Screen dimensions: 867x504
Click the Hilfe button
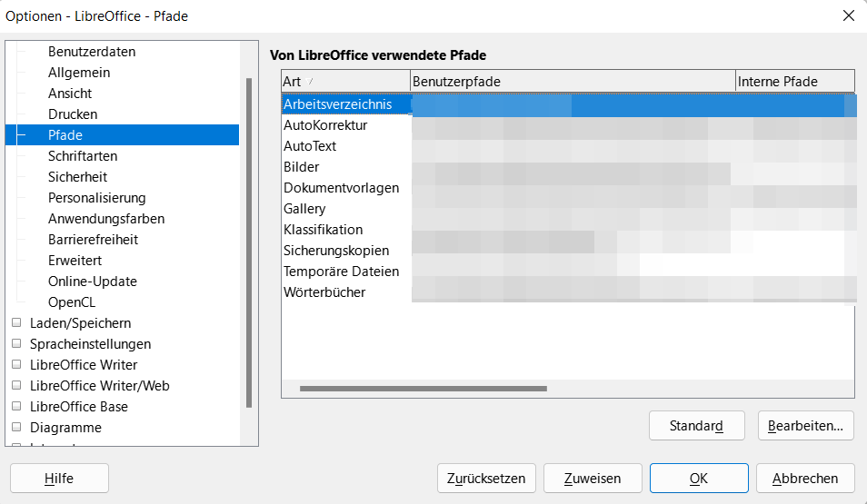pos(59,478)
